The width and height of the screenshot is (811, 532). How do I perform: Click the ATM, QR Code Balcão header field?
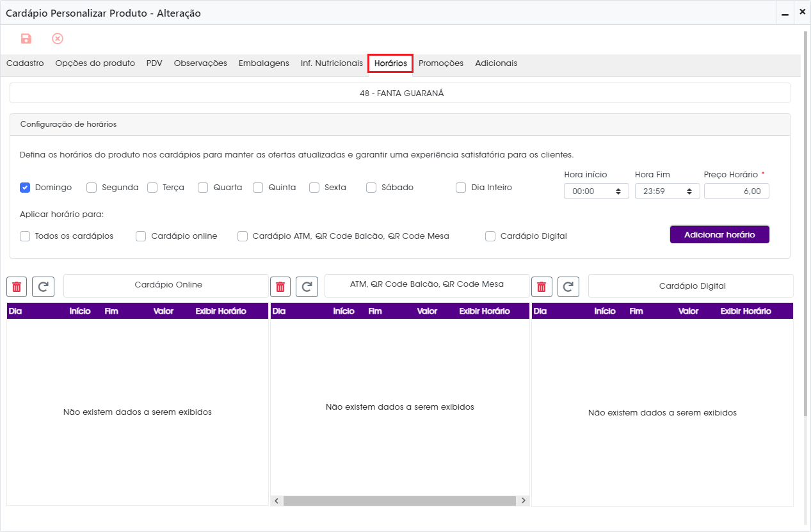[x=427, y=285]
